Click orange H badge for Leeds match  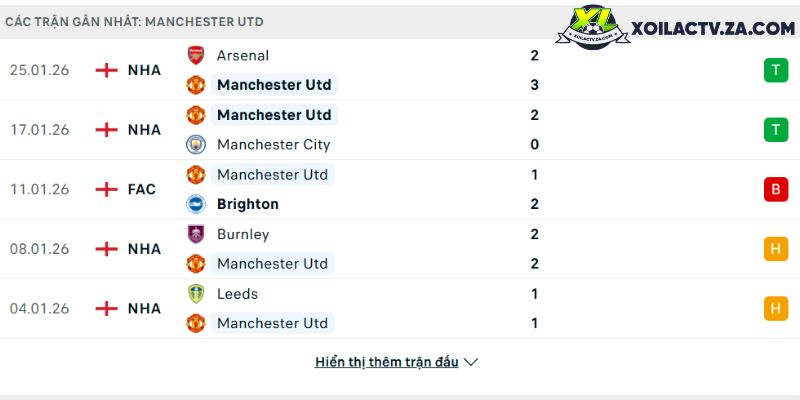pyautogui.click(x=775, y=309)
